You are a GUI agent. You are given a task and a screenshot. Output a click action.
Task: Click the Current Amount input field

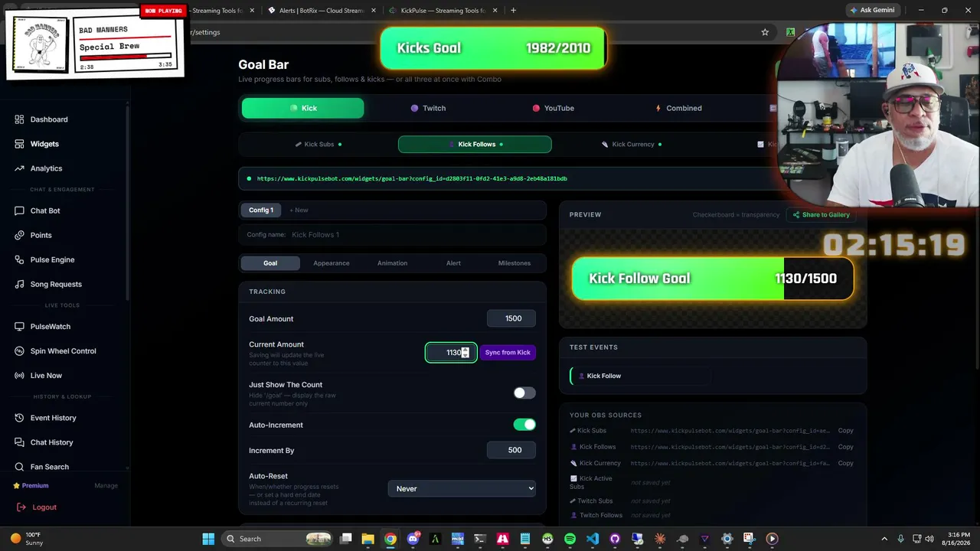click(451, 352)
